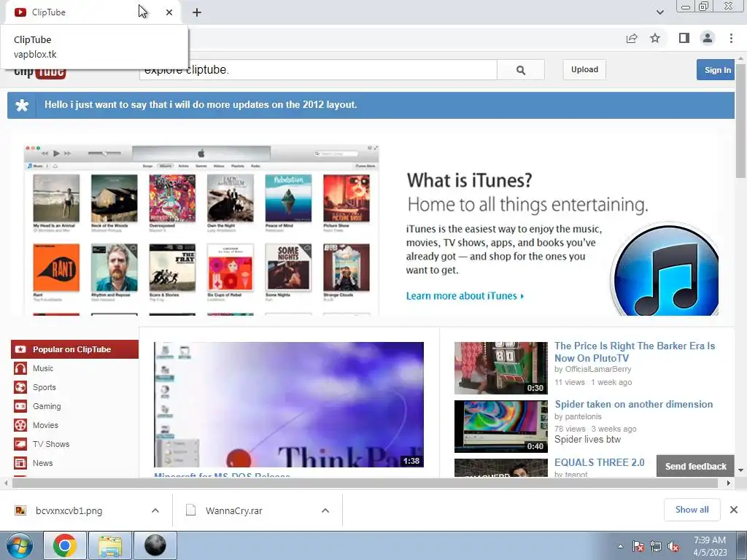Click the iTunes music note logo
Viewport: 747px width, 560px height.
pyautogui.click(x=666, y=270)
